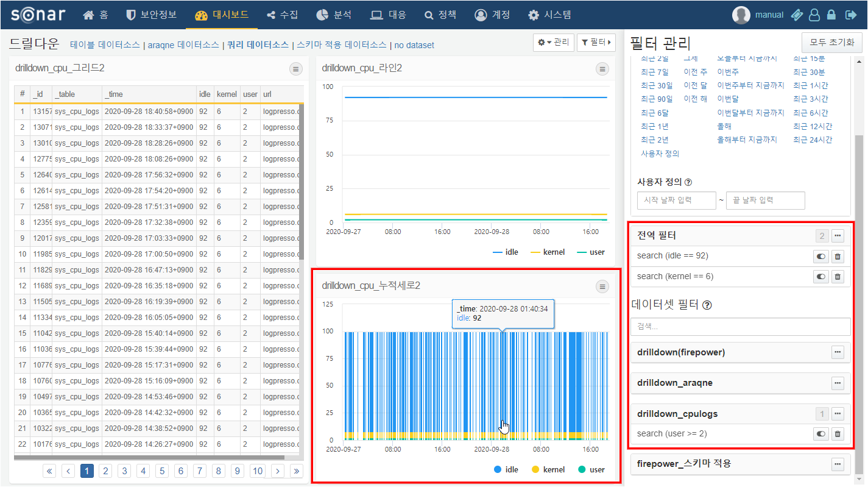This screenshot has height=487, width=868.
Task: Toggle idle series in line chart legend
Action: pyautogui.click(x=506, y=252)
